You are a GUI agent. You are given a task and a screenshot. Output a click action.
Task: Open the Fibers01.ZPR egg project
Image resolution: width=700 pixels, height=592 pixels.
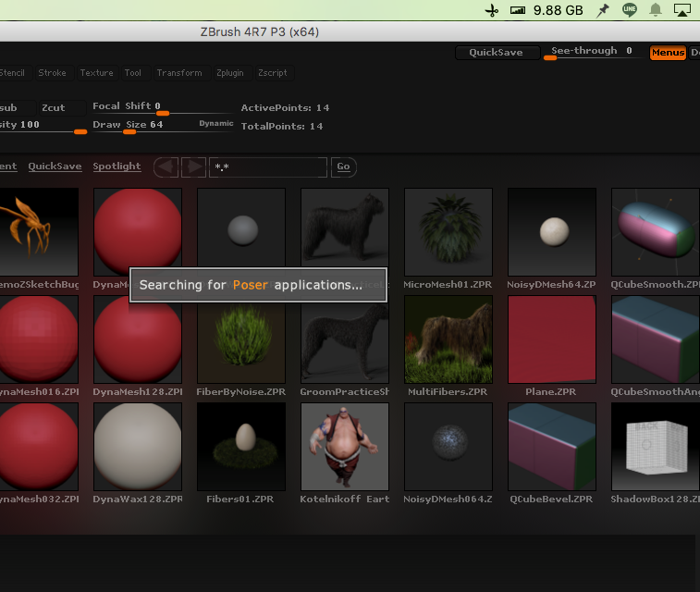241,447
